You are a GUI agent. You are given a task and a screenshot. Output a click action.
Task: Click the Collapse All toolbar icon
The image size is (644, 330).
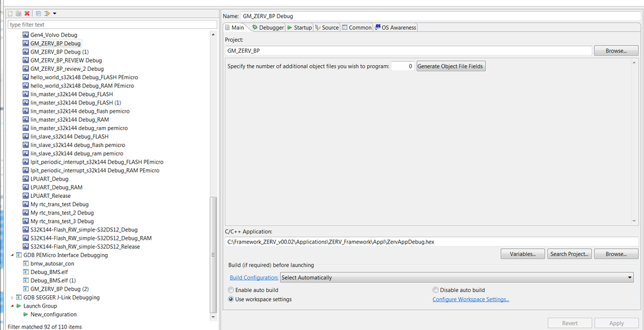click(38, 14)
